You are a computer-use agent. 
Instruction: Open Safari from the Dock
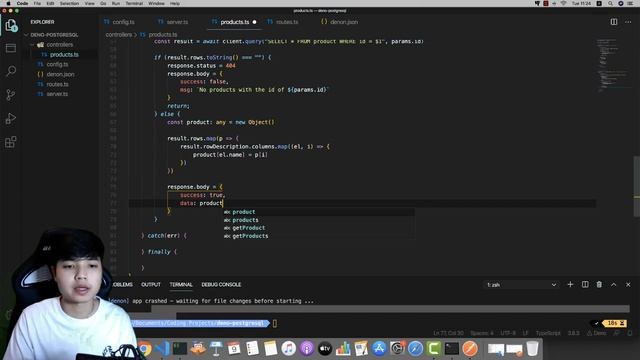pos(415,349)
